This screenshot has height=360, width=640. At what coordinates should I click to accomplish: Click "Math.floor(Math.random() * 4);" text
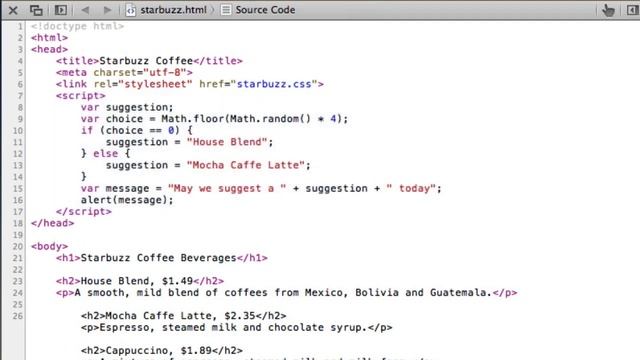(255, 119)
